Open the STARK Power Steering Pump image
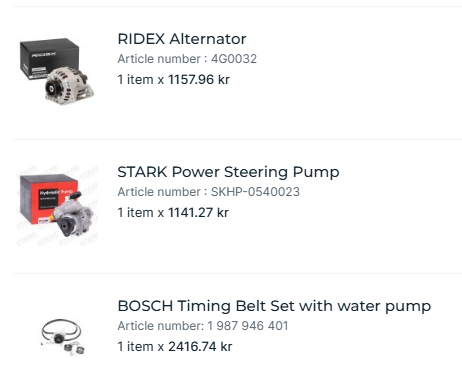The width and height of the screenshot is (462, 388). (57, 205)
